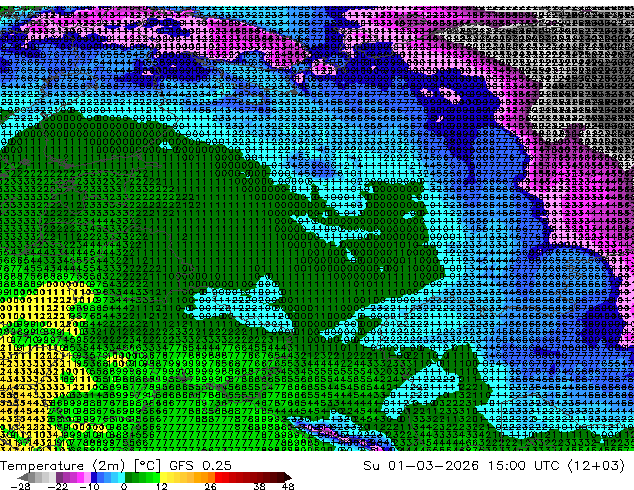634x490 pixels.
Task: Click the dark maroon arrow end of legend
Action: pos(287,477)
